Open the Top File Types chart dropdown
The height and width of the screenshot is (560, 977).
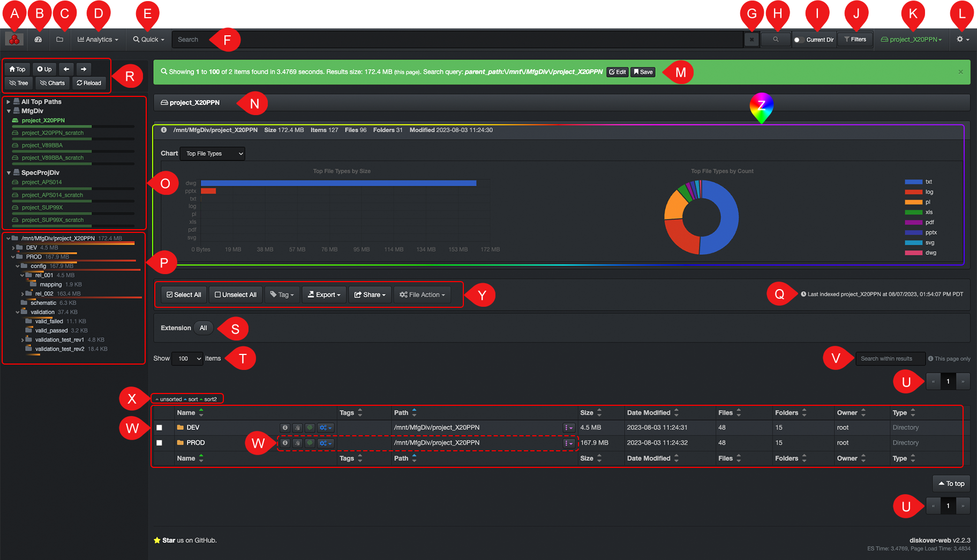click(x=213, y=154)
